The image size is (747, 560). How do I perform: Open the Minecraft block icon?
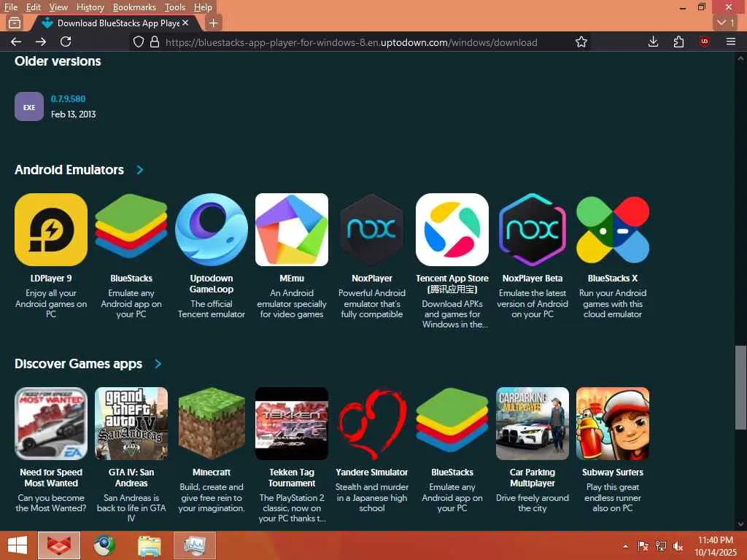tap(212, 424)
